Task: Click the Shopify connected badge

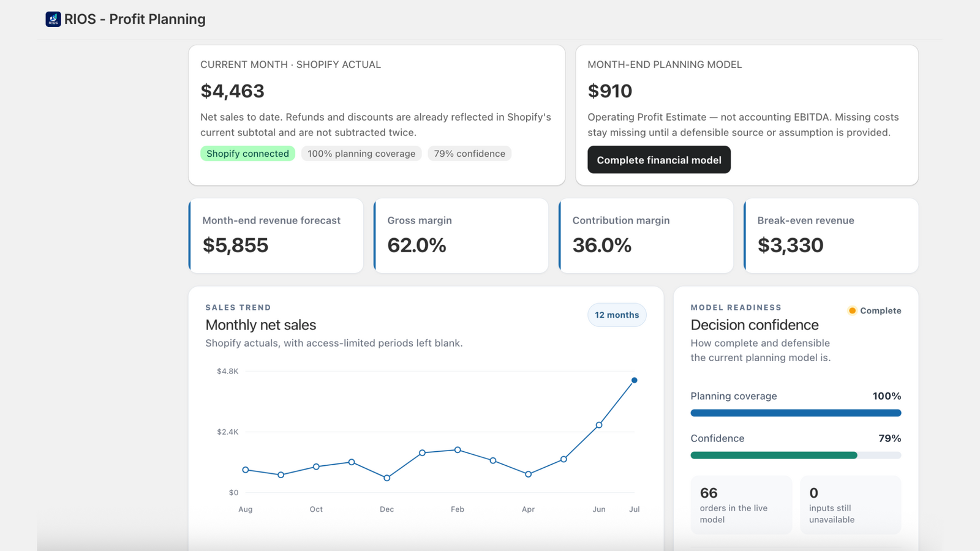Action: [x=247, y=154]
